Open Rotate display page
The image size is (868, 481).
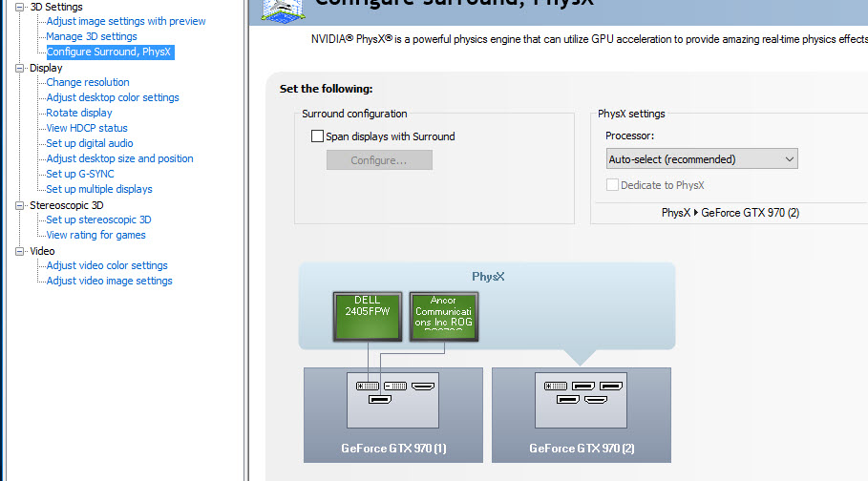coord(78,113)
